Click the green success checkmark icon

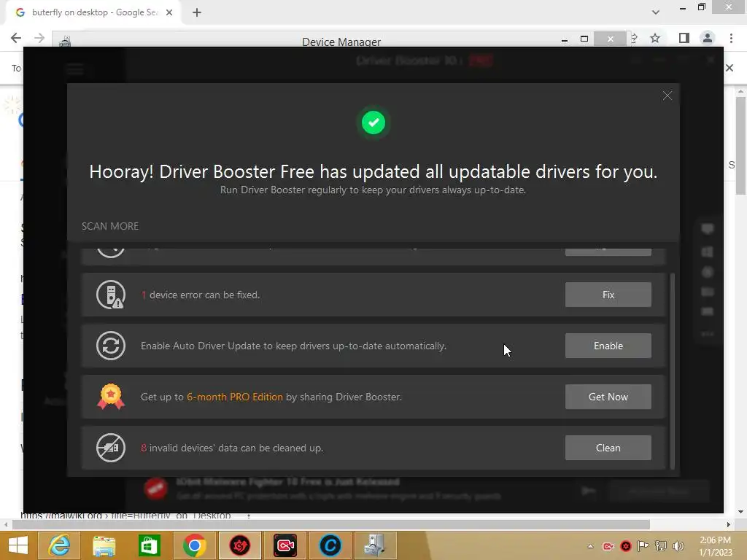pos(373,122)
